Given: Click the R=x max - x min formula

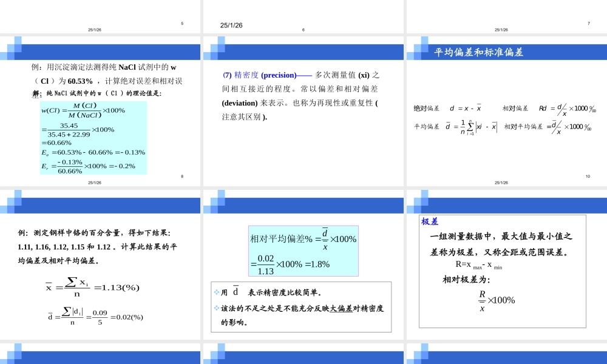Looking at the screenshot, I should tap(478, 265).
